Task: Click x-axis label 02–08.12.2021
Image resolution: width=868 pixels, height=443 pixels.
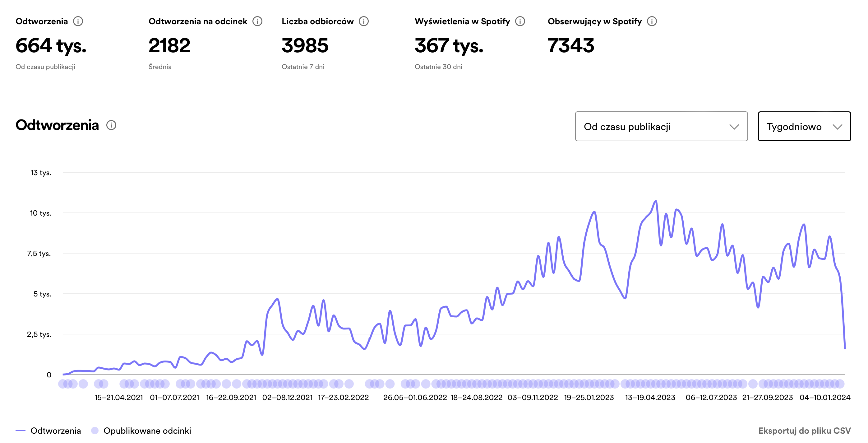Action: (288, 398)
